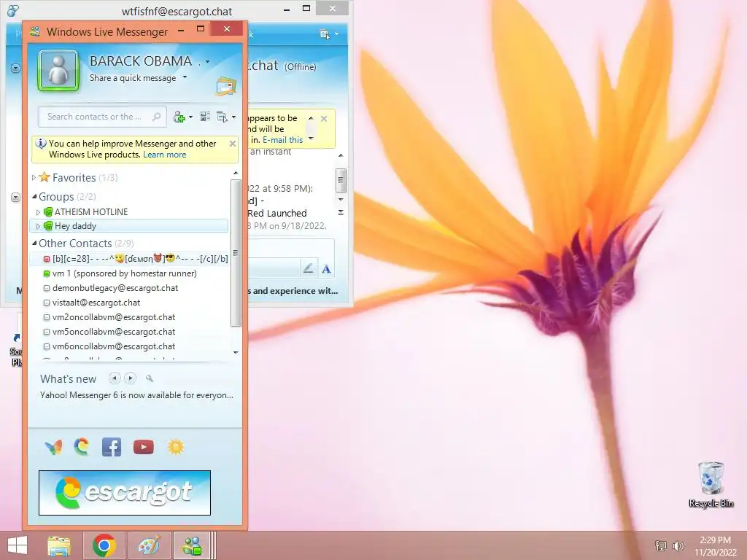Viewport: 747px width, 560px height.
Task: Open the Show menu dropdown arrow
Action: [233, 117]
